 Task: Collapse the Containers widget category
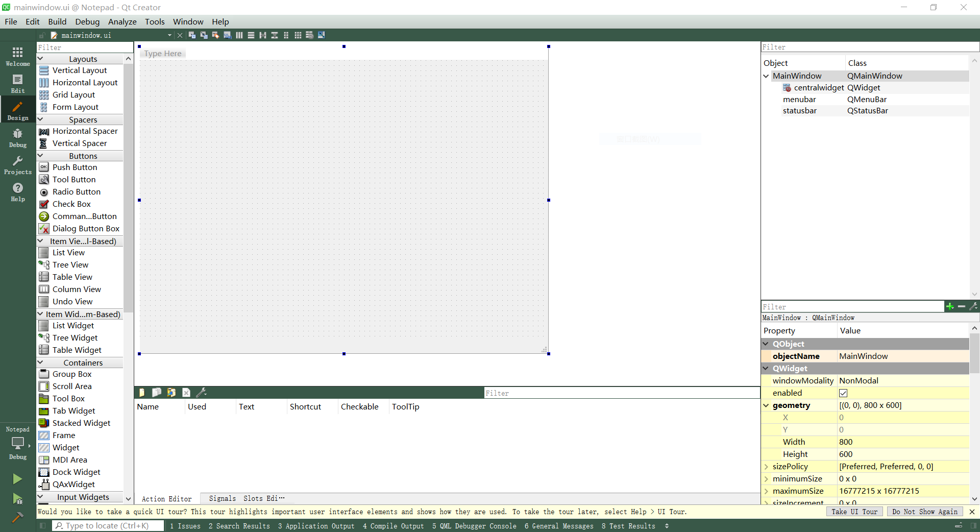point(40,362)
